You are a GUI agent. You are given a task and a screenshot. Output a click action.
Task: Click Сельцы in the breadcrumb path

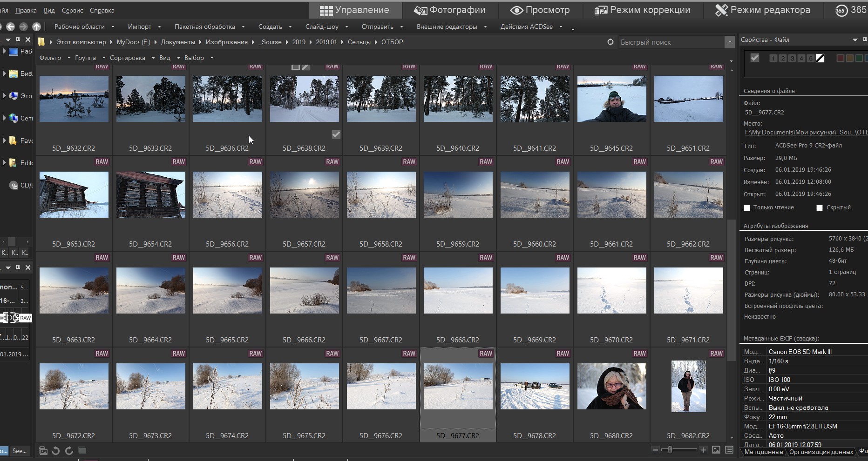359,42
